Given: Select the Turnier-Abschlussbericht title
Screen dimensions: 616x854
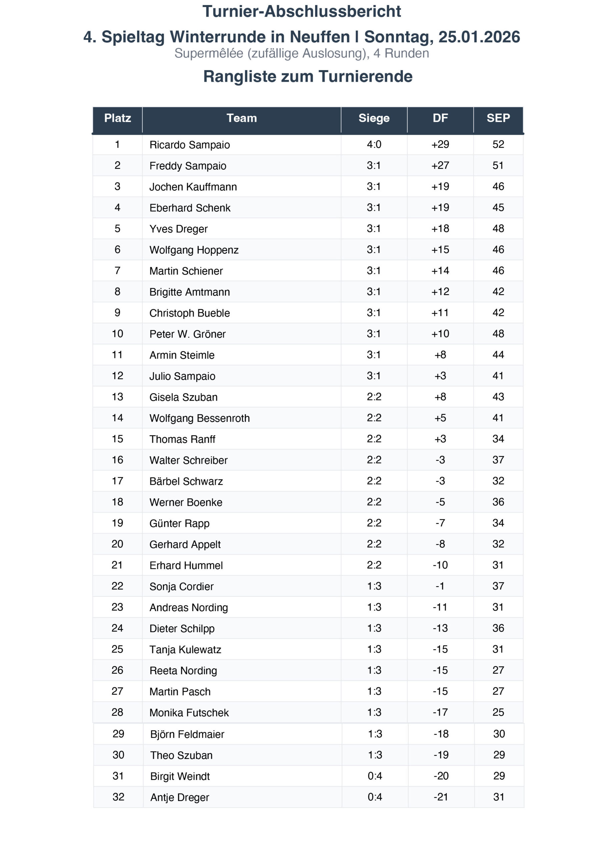Looking at the screenshot, I should pos(301,12).
